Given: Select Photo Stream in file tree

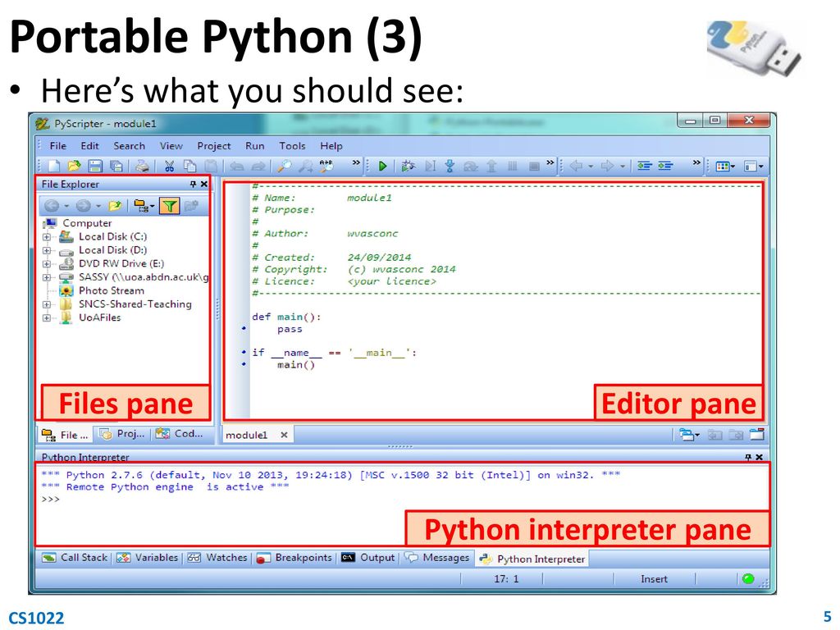Looking at the screenshot, I should [111, 290].
